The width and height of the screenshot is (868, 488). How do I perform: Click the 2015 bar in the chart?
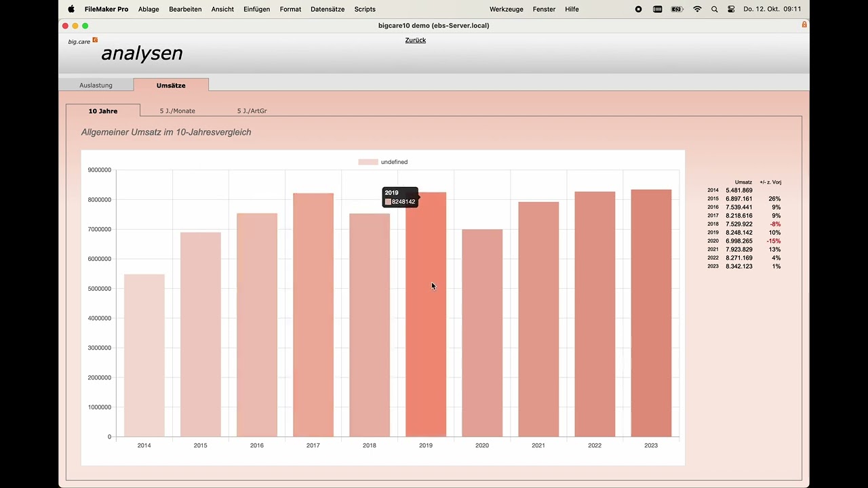pyautogui.click(x=201, y=334)
